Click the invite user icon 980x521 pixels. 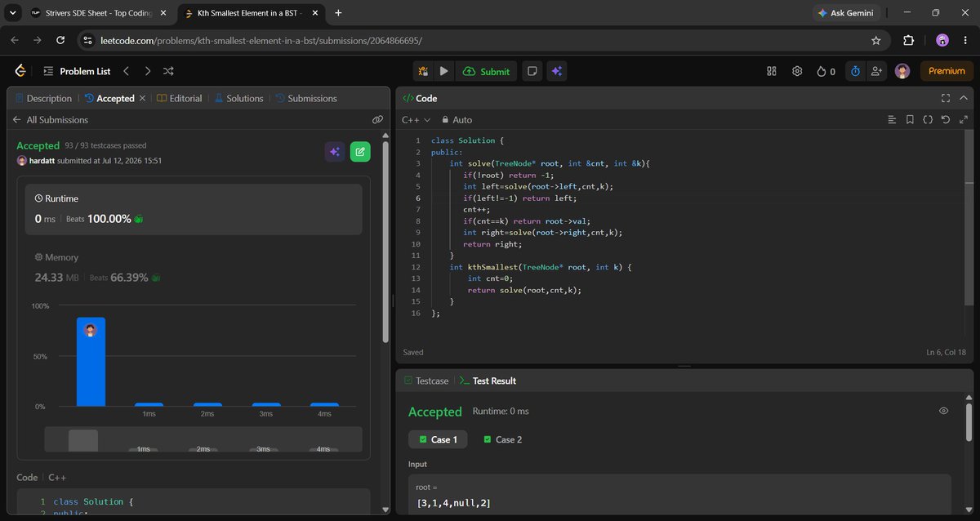click(x=877, y=71)
